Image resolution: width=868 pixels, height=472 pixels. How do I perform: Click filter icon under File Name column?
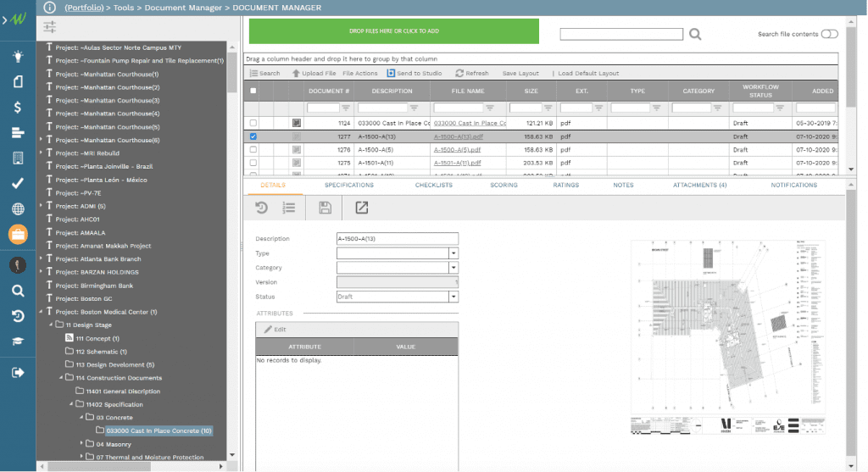click(x=490, y=108)
